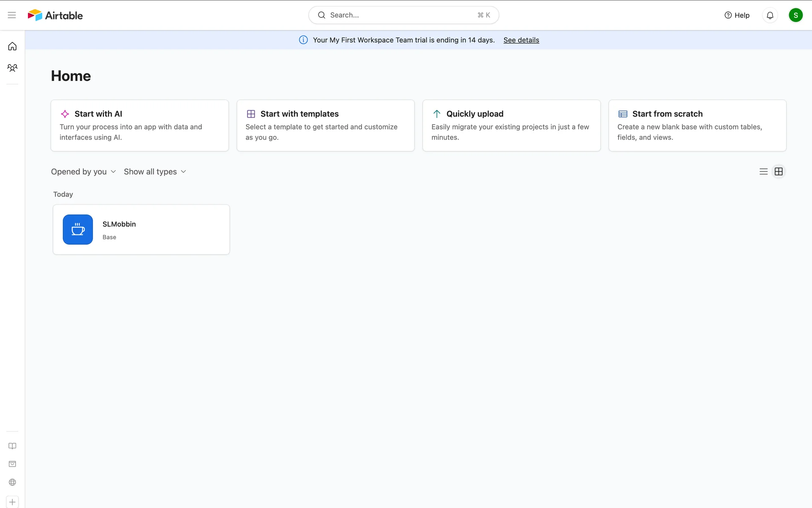Screen dimensions: 812x508
Task: Open the shared workspaces people icon
Action: [12, 68]
